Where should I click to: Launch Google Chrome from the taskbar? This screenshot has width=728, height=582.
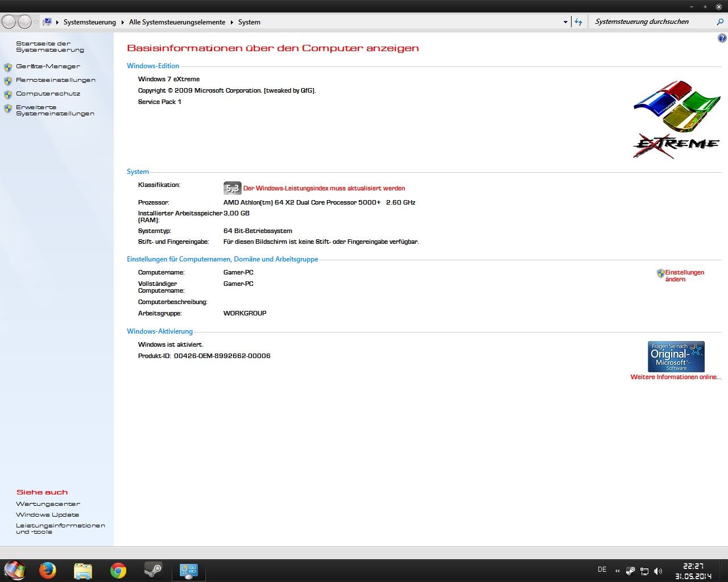[x=118, y=571]
